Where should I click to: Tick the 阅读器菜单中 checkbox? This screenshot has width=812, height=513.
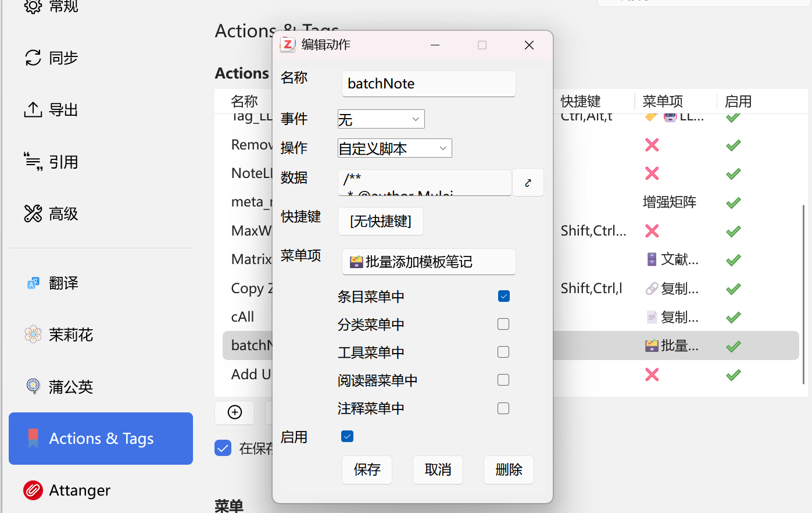pyautogui.click(x=503, y=380)
